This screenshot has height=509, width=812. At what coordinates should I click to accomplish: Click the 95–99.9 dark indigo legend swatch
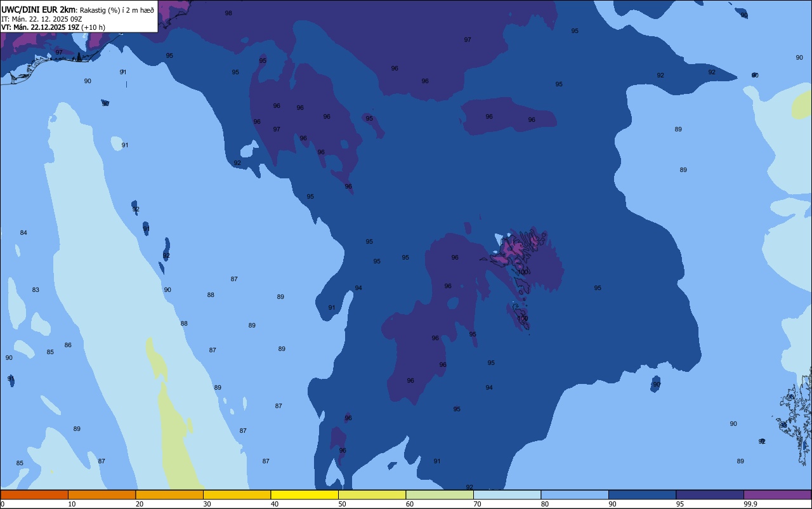[710, 494]
